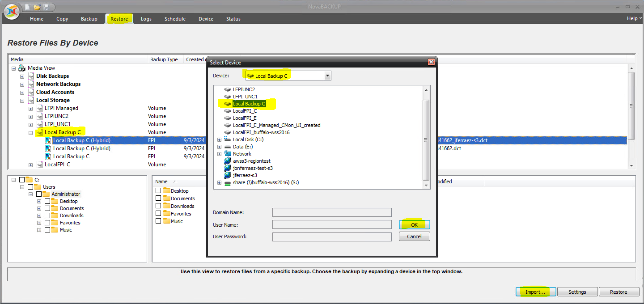Viewport: 644px width, 304px height.
Task: Click the Cloud Accounts icon in Media tree
Action: 31,92
